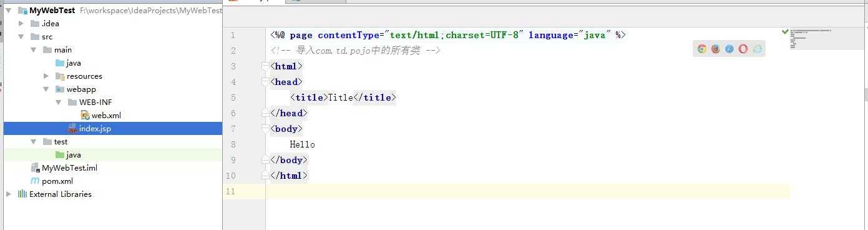Click the language attribute in page directive
Viewport: 868px width, 230px height.
coord(552,35)
